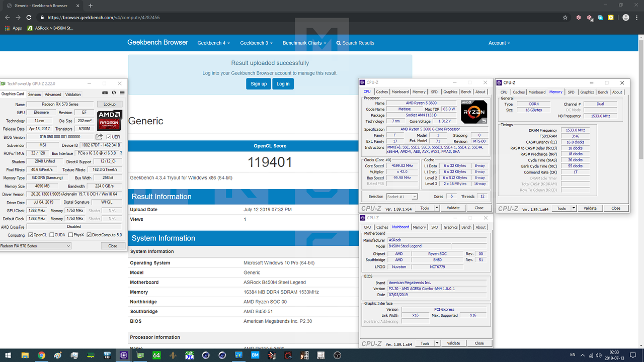Click green 64 icon on taskbar
644x362 pixels.
click(156, 355)
